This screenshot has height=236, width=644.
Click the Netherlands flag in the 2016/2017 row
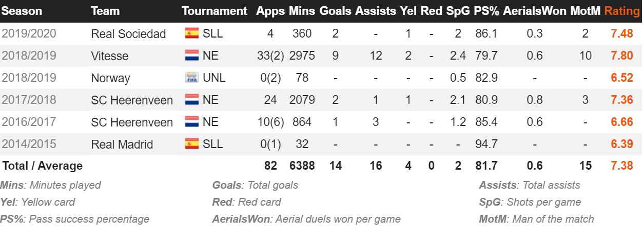[191, 122]
